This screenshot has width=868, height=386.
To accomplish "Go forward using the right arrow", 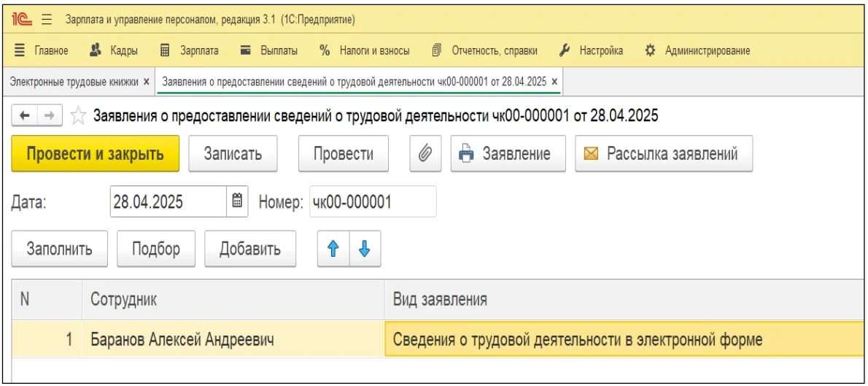I will coord(50,117).
